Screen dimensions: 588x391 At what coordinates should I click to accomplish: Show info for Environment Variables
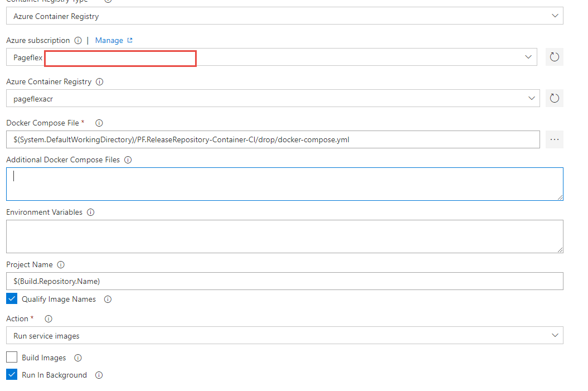90,213
